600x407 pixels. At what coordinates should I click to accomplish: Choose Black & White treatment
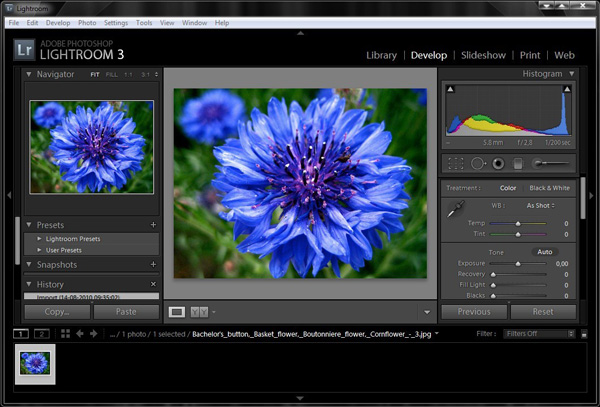click(549, 188)
